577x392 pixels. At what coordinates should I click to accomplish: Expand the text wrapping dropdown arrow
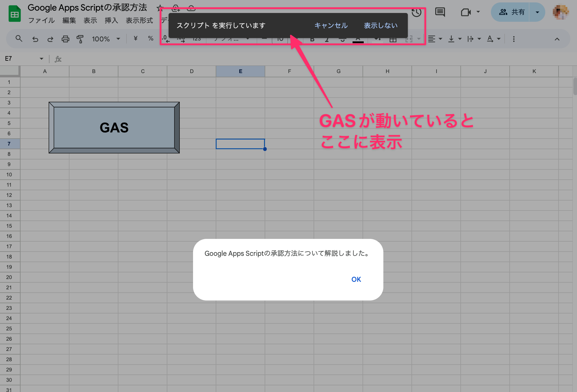point(479,39)
